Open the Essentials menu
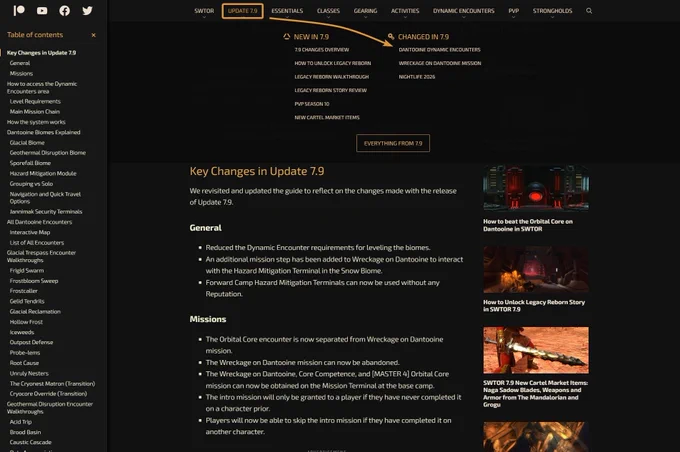This screenshot has height=452, width=680. 287,11
